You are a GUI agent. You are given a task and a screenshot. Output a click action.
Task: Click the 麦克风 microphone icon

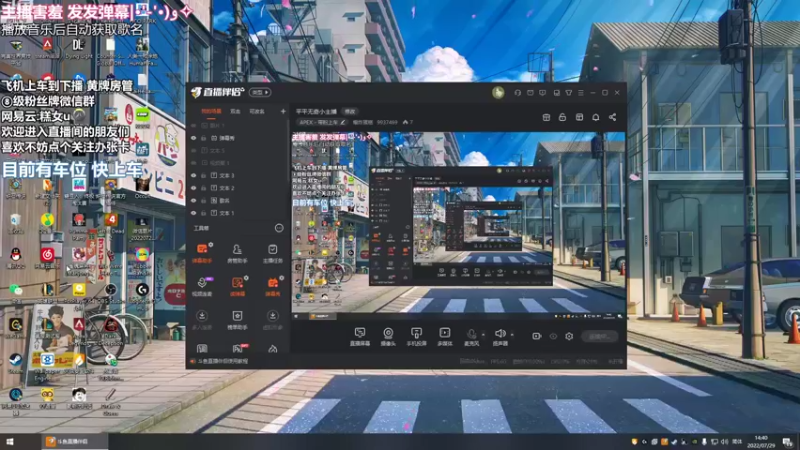[472, 334]
